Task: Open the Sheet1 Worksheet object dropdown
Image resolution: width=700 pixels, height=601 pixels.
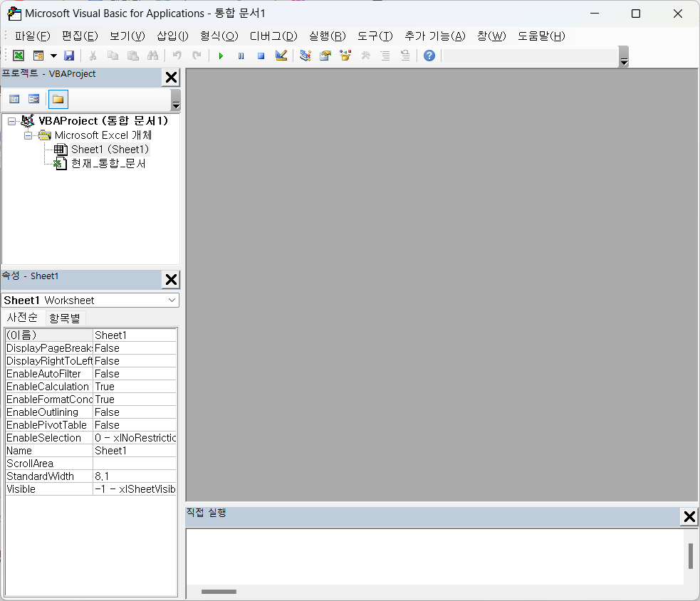Action: [x=172, y=300]
